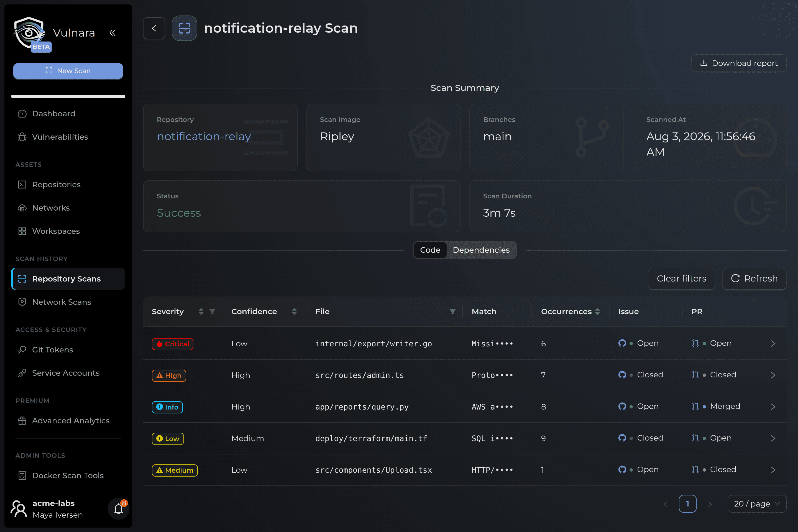Click the Critical severity badge

coord(172,344)
